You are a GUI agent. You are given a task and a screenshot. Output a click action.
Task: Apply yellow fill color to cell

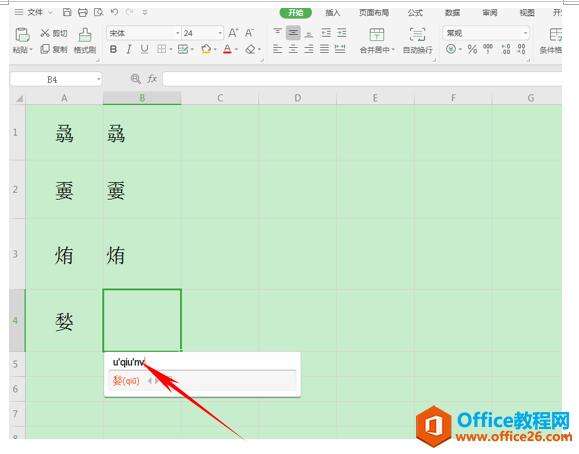(206, 49)
